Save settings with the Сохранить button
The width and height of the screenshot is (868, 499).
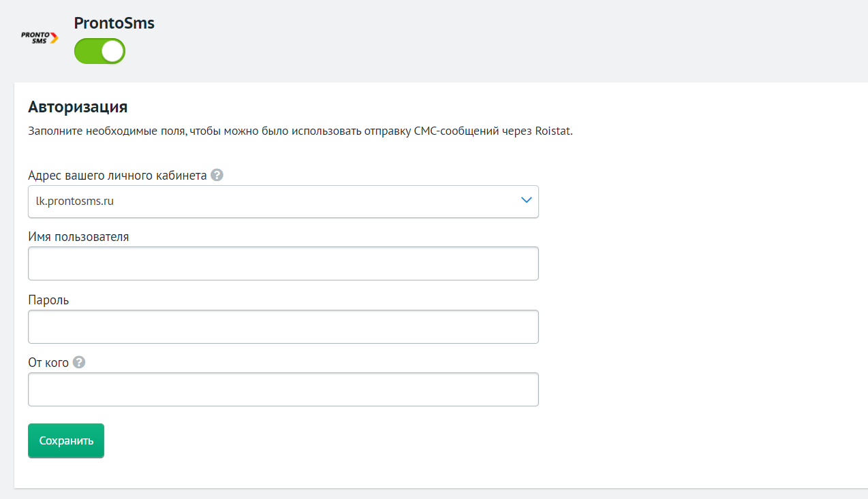(66, 440)
